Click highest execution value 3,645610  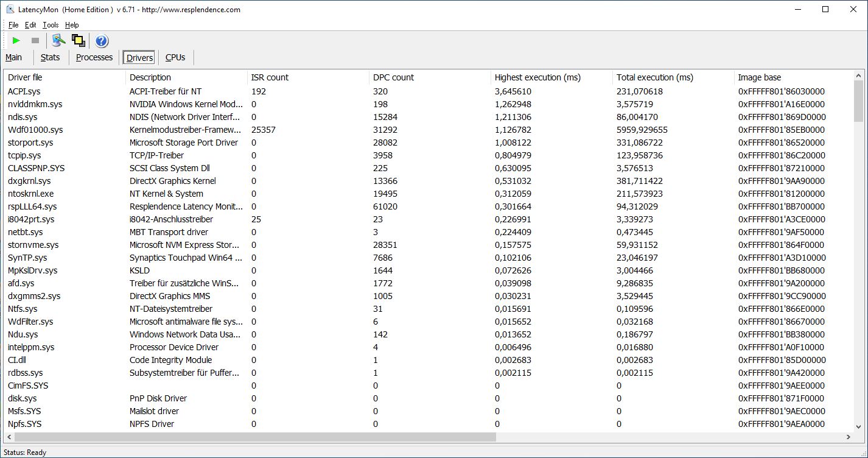pos(513,91)
